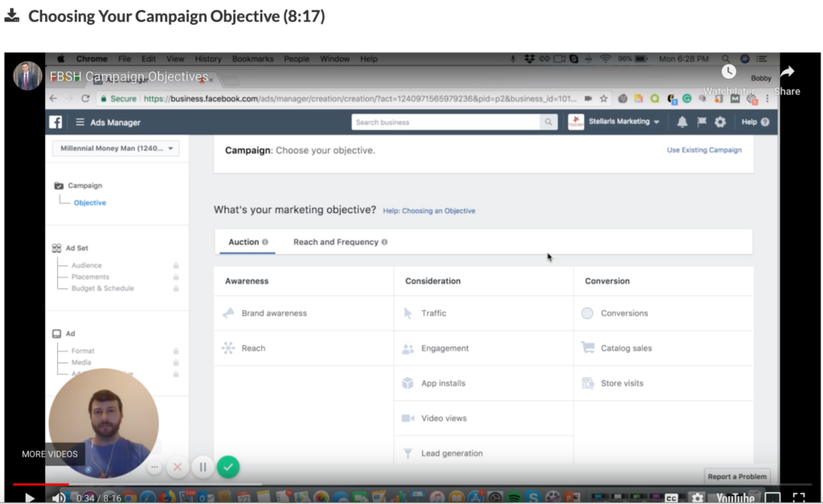This screenshot has height=504, width=823.
Task: Select Budget & Schedule under Ad Set
Action: point(102,289)
